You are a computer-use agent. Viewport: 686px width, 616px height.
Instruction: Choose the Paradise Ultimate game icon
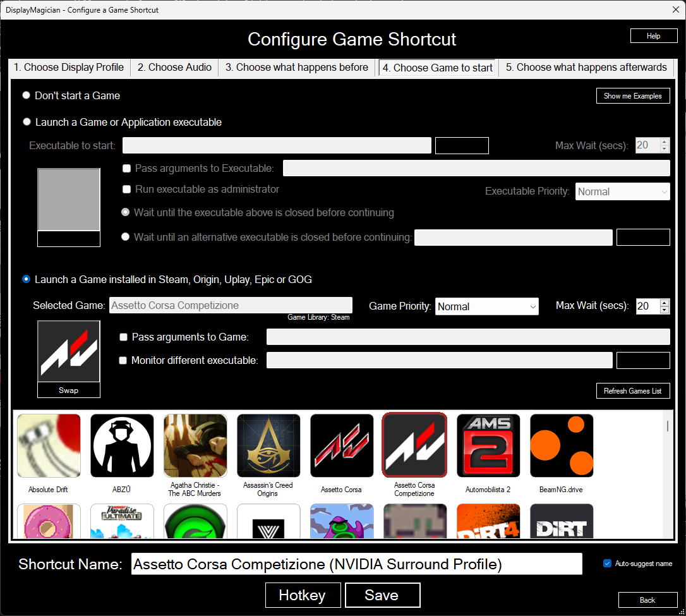(x=122, y=521)
